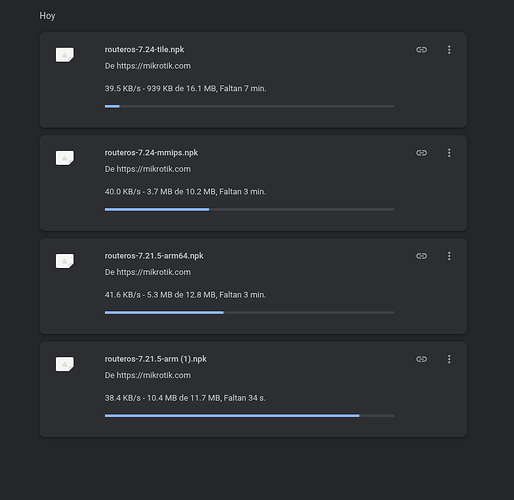Open more actions for routeros-7.21.5-arm (1).npk

[449, 359]
